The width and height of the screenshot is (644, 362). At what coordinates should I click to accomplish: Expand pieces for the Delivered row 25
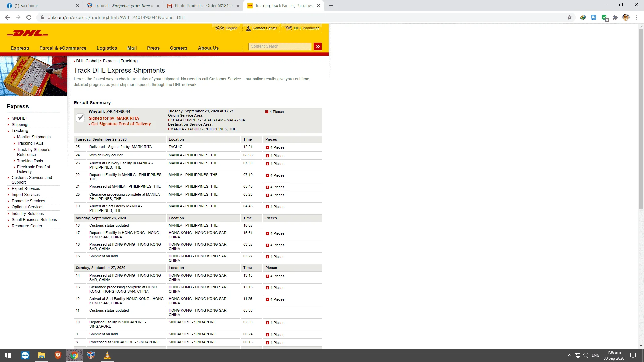tap(267, 148)
